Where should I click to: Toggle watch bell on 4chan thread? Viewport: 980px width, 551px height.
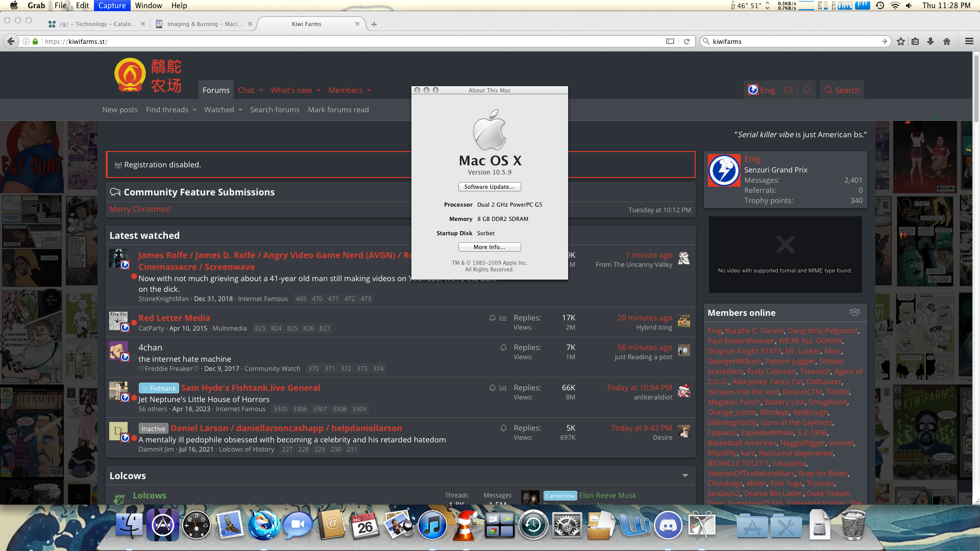pos(503,347)
